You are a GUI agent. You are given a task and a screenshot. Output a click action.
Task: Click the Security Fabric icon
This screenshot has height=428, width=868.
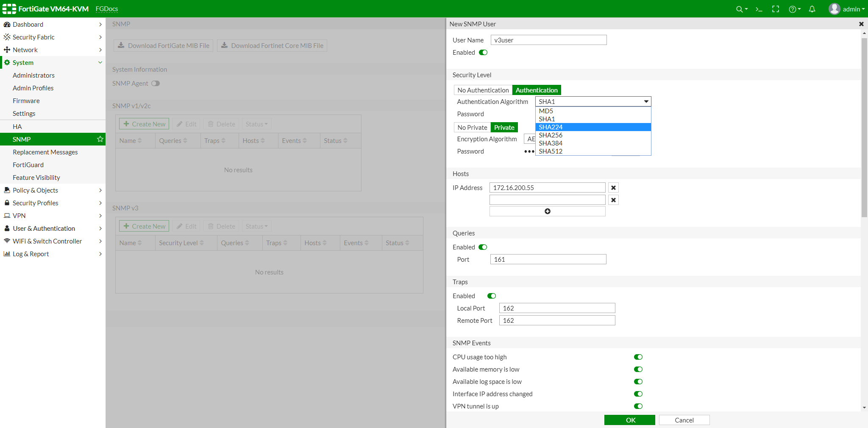point(7,37)
